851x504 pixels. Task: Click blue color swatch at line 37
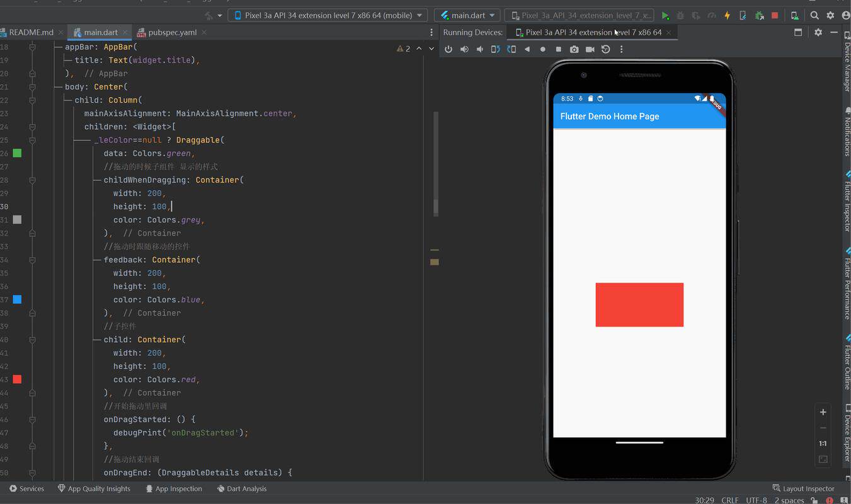17,299
